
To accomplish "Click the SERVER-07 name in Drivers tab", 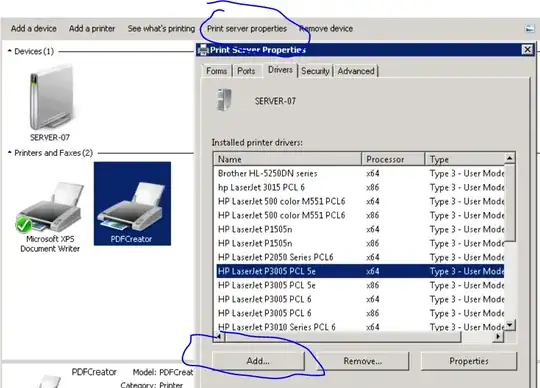I will [275, 101].
